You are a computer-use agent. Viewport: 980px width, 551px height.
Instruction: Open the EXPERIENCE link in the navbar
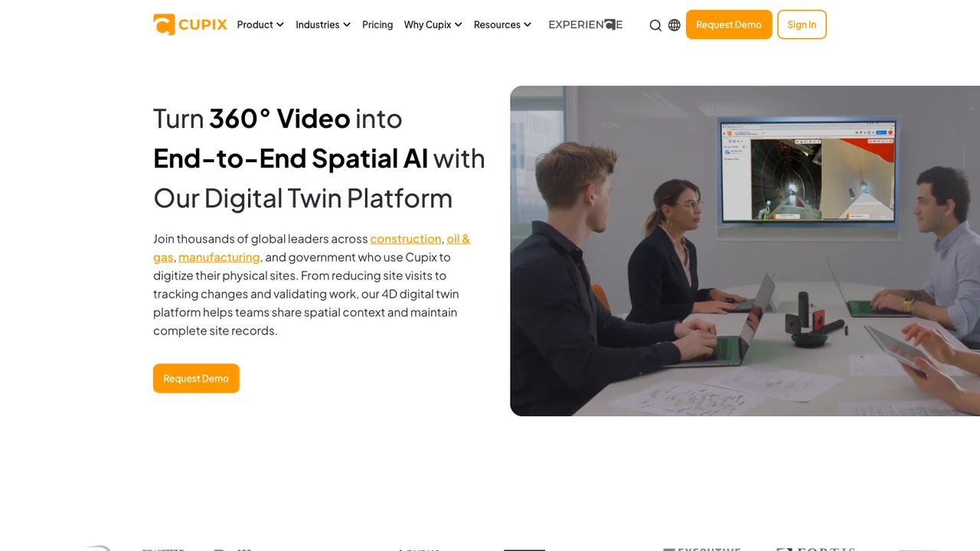coord(586,24)
